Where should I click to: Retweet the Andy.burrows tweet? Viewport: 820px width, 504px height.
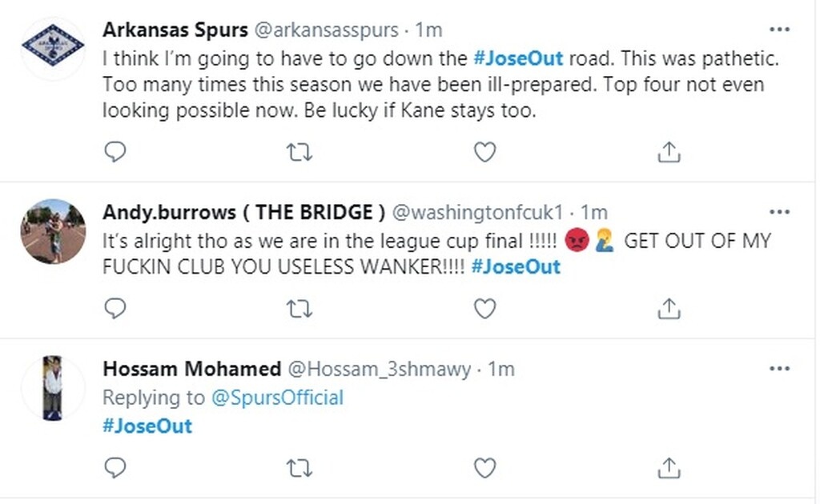coord(299,308)
